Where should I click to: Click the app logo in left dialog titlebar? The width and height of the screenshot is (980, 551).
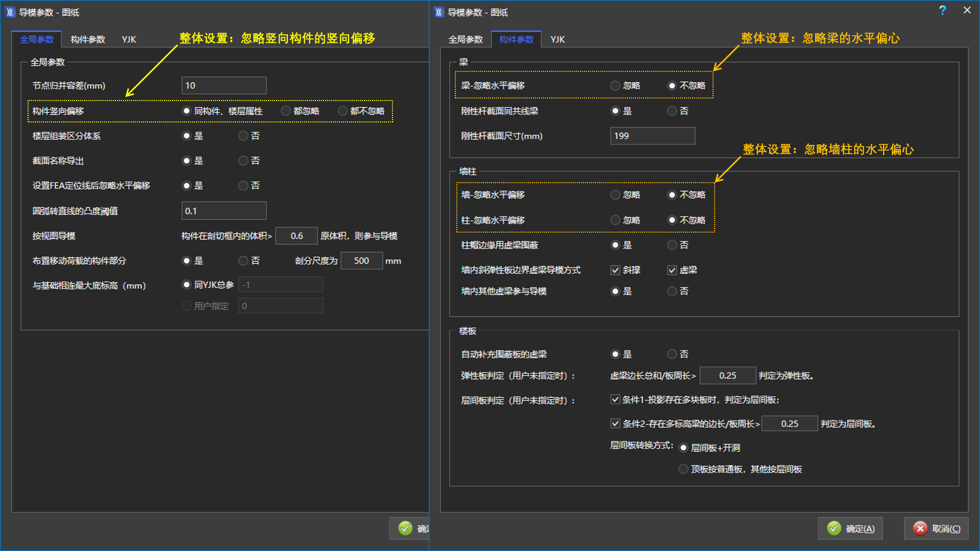10,12
